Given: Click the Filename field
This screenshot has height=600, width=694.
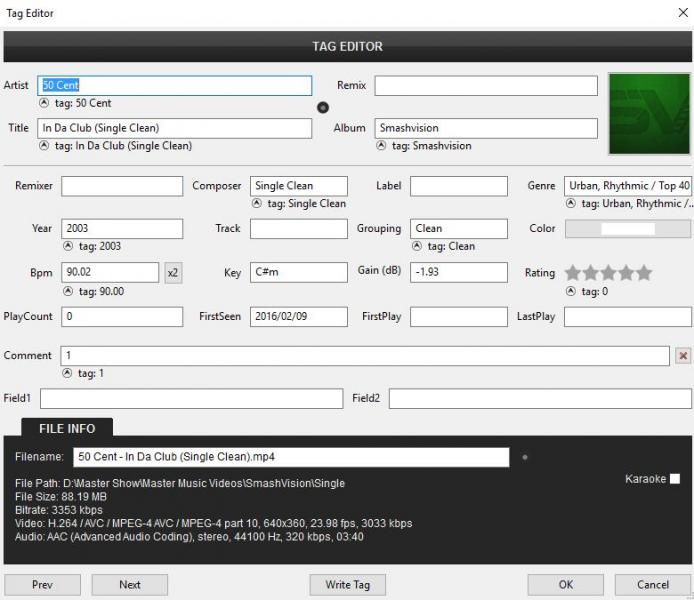Looking at the screenshot, I should tap(291, 457).
